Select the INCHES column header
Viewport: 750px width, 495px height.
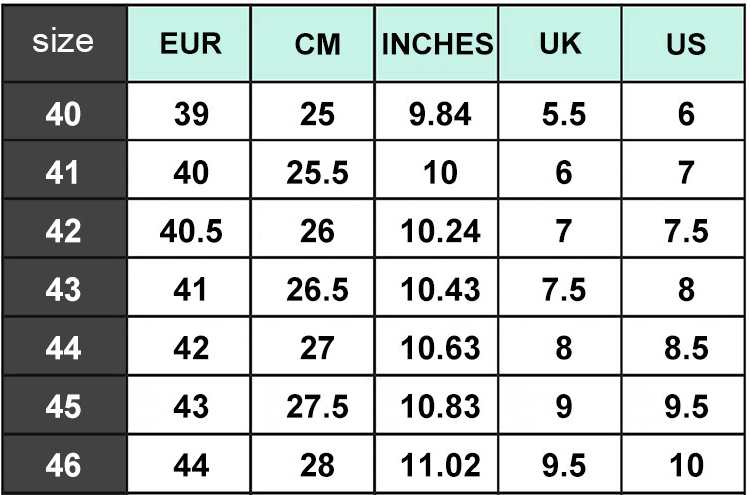438,43
